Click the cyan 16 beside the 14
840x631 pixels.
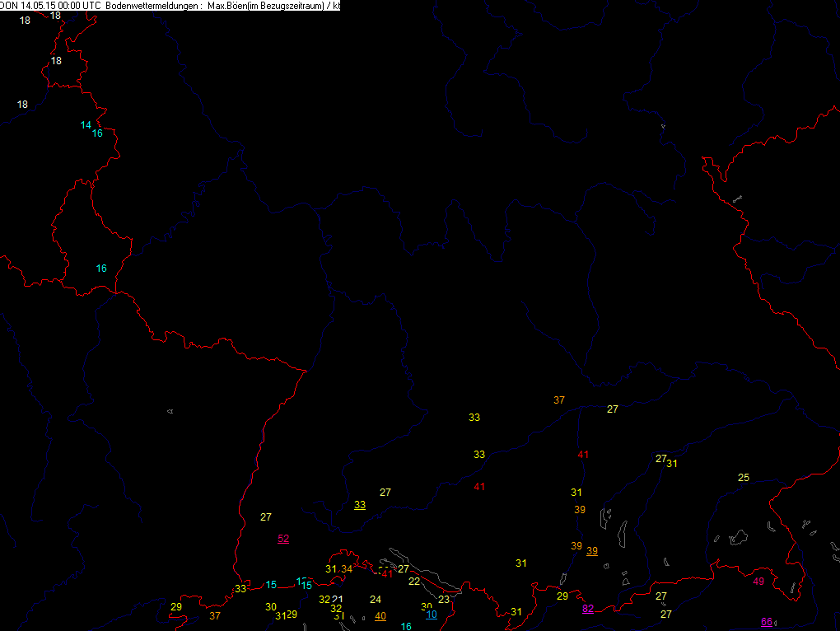(x=97, y=133)
